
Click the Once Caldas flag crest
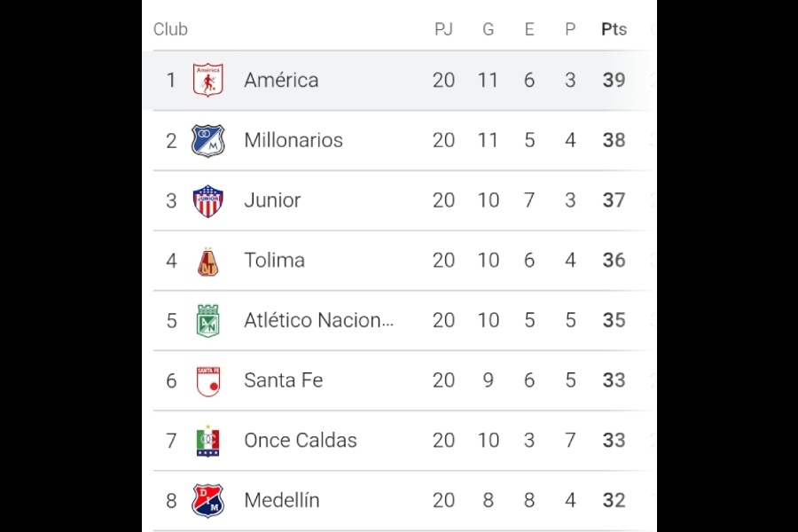[207, 441]
